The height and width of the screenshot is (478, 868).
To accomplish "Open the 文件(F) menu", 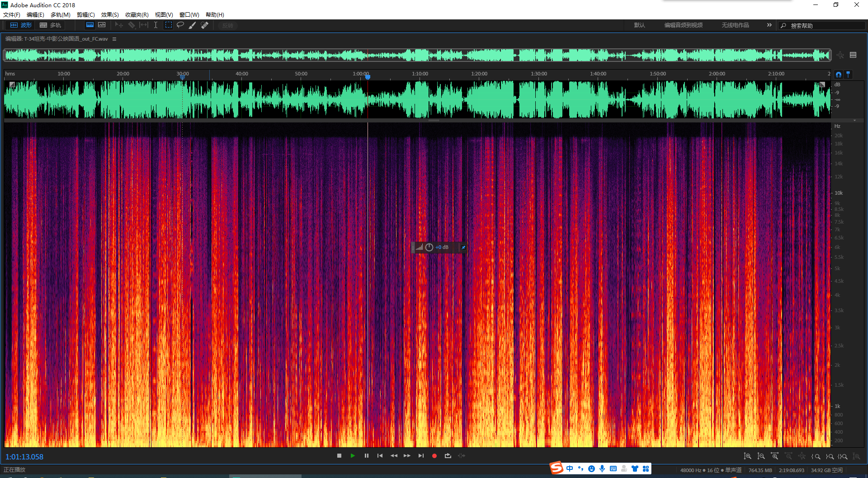I will [x=12, y=15].
